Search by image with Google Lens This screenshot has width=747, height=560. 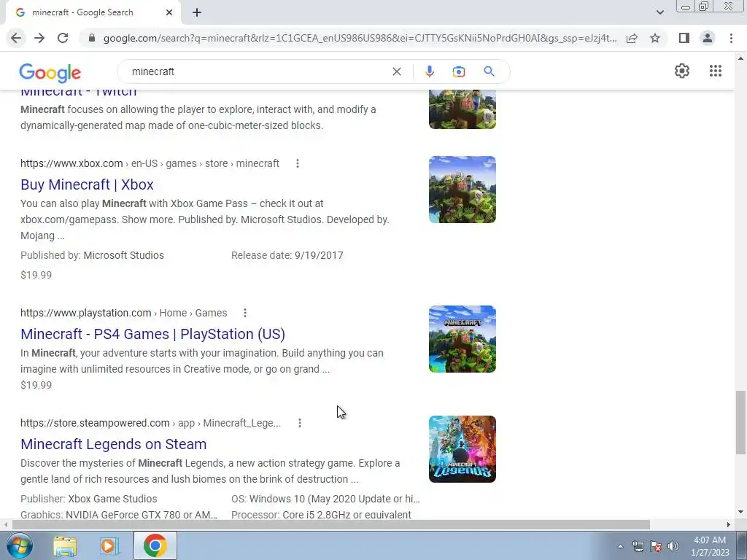[458, 71]
